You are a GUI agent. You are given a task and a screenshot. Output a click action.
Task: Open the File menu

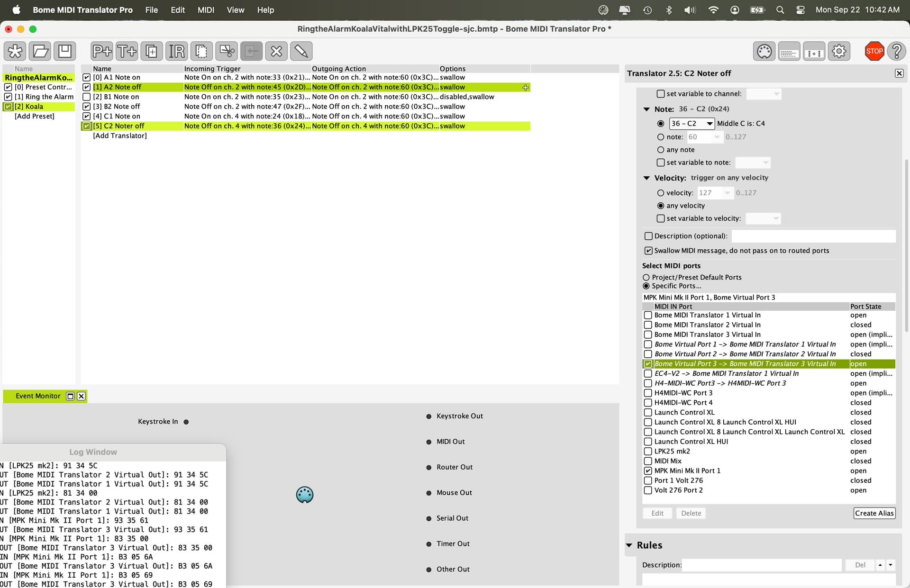152,10
